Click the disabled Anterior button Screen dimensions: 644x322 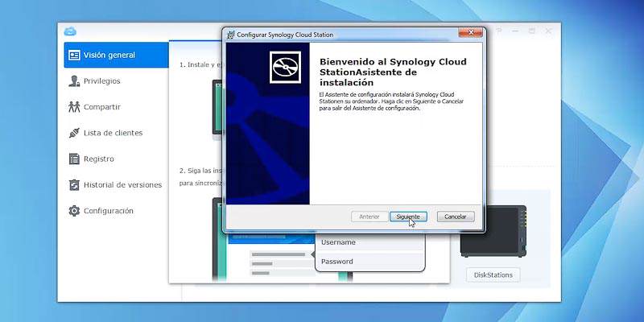tap(369, 217)
